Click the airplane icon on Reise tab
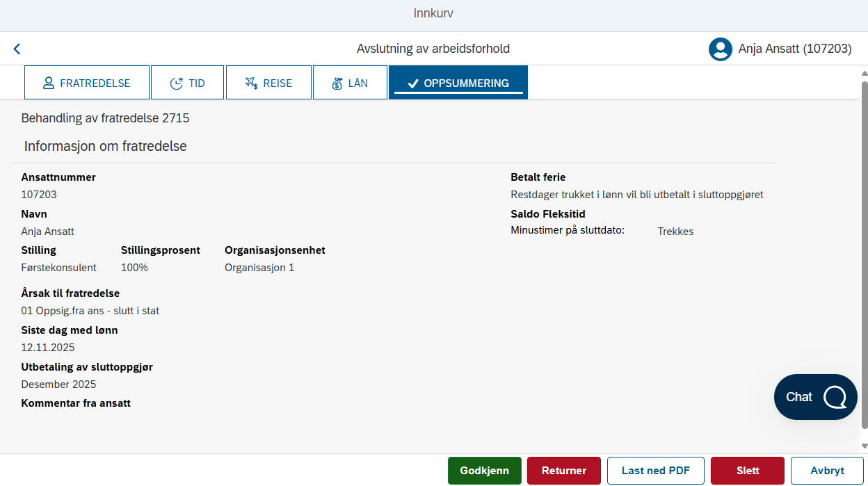868x486 pixels. [x=251, y=83]
